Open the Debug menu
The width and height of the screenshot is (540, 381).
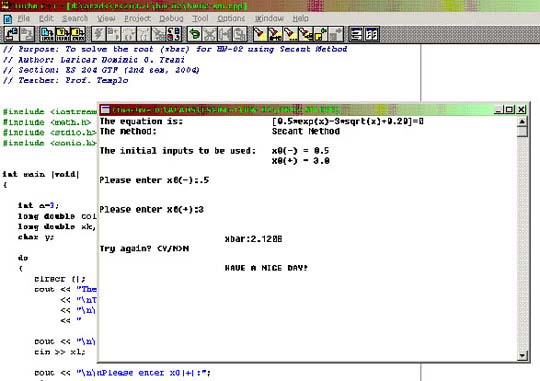(x=171, y=18)
